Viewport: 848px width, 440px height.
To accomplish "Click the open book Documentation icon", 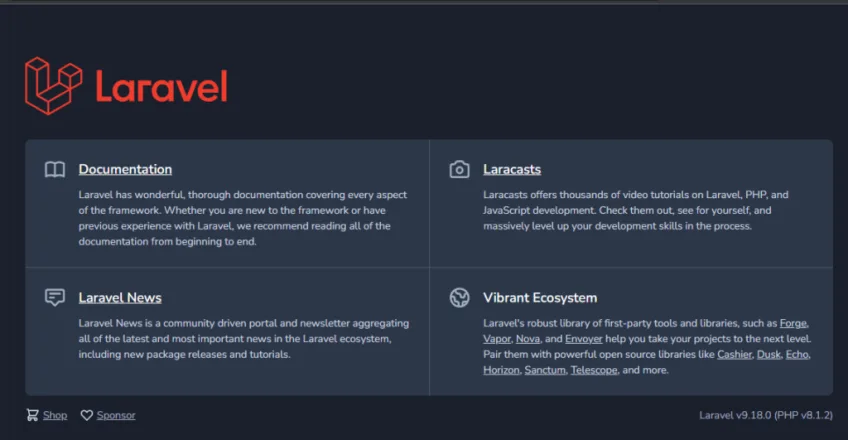I will 55,169.
